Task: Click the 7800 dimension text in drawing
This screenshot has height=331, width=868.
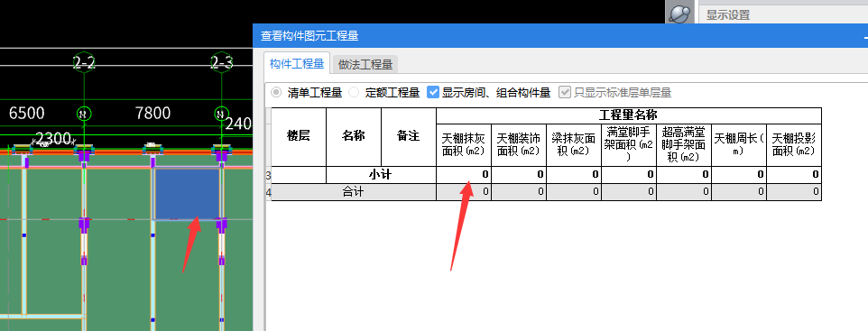Action: 152,114
